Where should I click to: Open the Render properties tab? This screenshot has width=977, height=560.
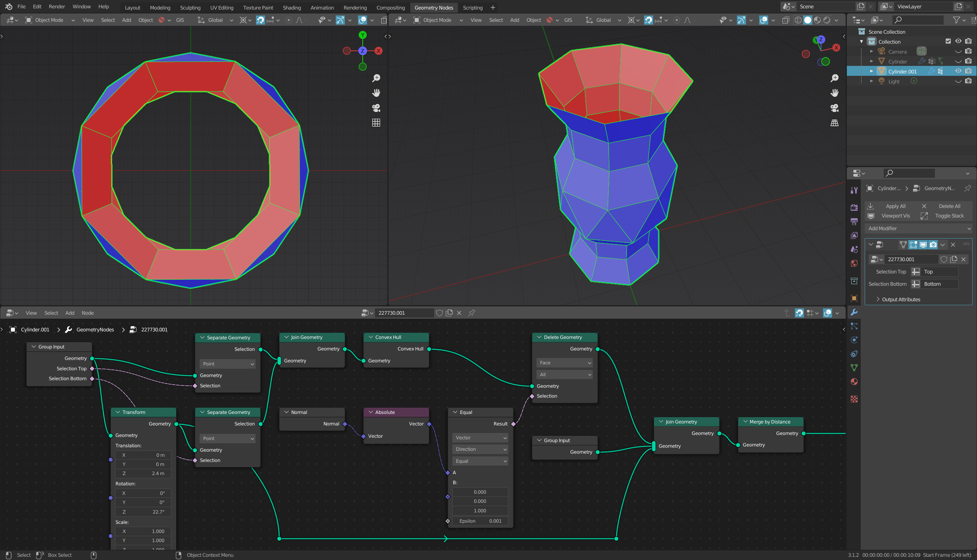[854, 207]
